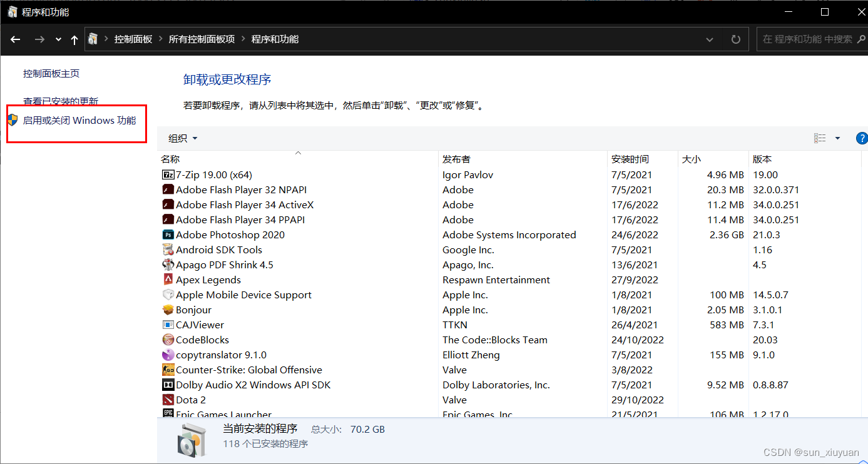Navigate to 控制面板 in breadcrumb

click(133, 39)
